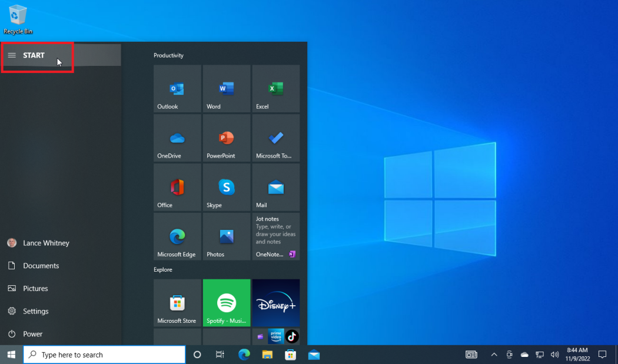This screenshot has height=364, width=618.
Task: Open File Explorer from taskbar
Action: (x=267, y=355)
